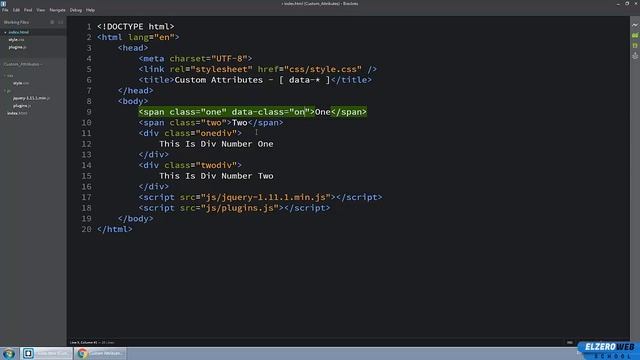Click the <!DOCTYPE html> line
This screenshot has height=360, width=640.
point(136,27)
